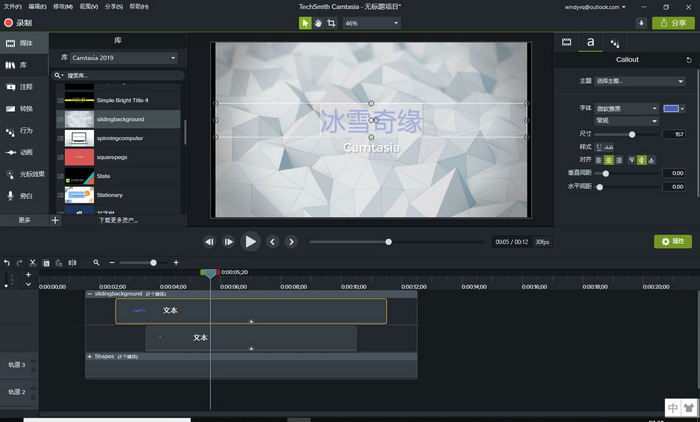Click the cut scissors icon
The height and width of the screenshot is (422, 700).
[x=33, y=263]
